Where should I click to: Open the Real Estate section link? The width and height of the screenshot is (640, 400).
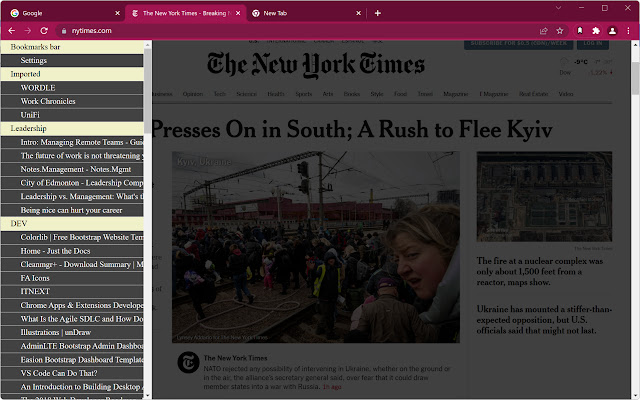tap(533, 94)
